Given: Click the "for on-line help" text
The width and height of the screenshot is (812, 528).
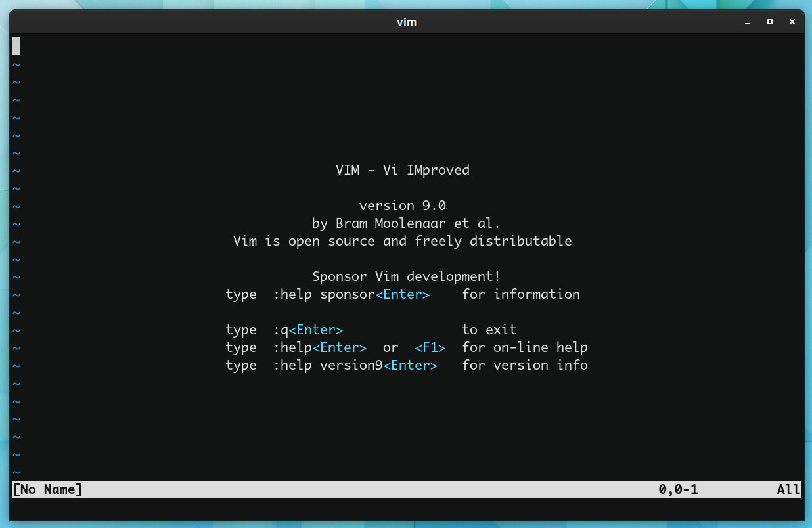Looking at the screenshot, I should [525, 347].
